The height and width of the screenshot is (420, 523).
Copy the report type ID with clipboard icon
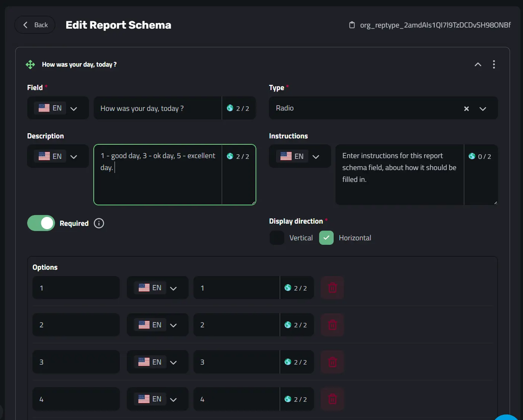[352, 25]
